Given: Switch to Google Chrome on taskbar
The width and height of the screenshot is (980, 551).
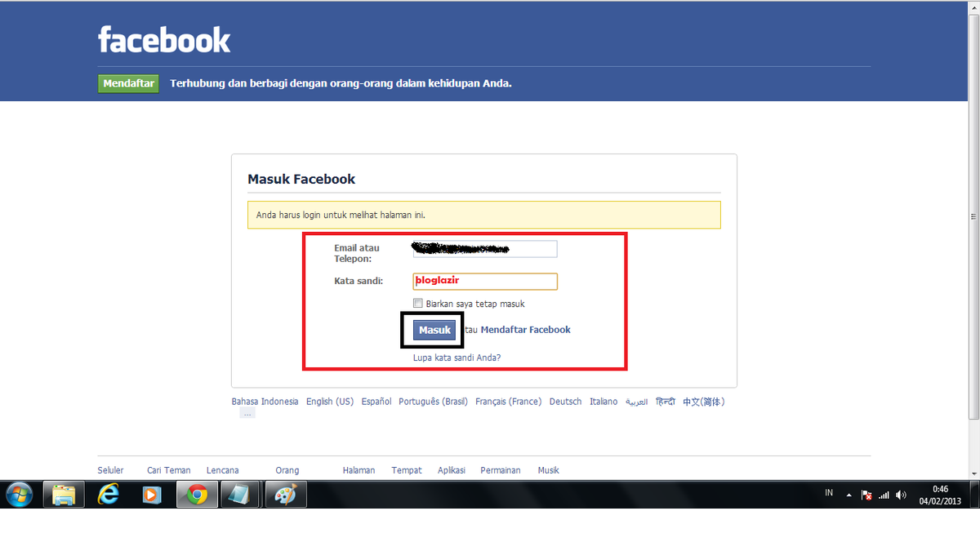Looking at the screenshot, I should [196, 495].
